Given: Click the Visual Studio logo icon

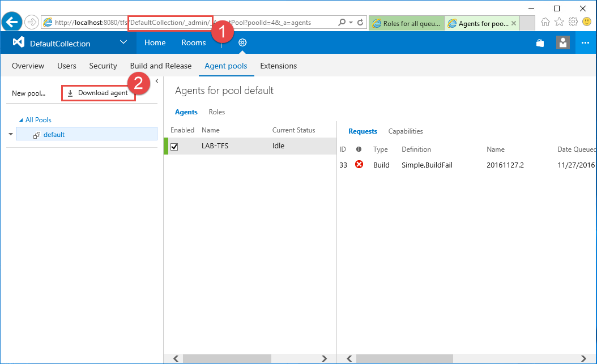Looking at the screenshot, I should [18, 42].
